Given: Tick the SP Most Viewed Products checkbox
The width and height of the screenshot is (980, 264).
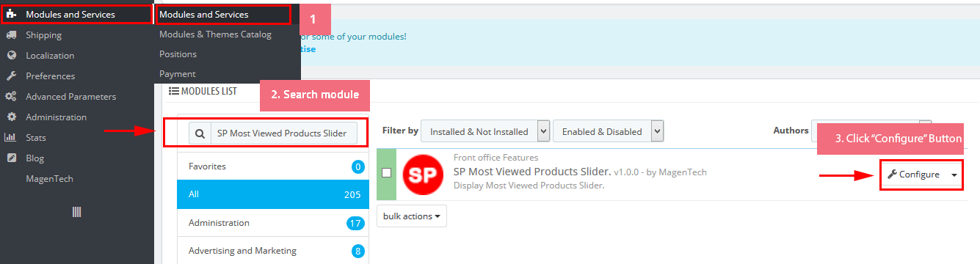Looking at the screenshot, I should 386,173.
